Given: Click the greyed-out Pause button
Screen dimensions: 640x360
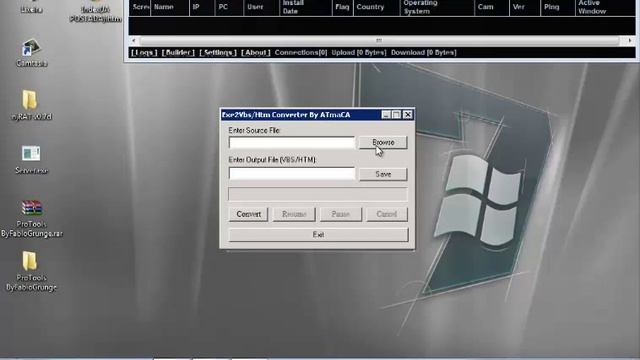Looking at the screenshot, I should coord(341,214).
